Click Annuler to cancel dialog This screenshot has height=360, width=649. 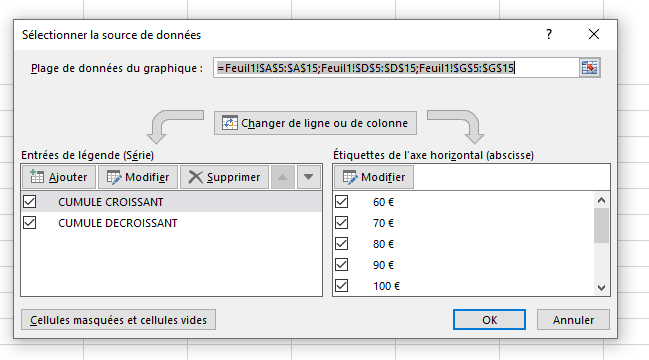click(x=573, y=320)
